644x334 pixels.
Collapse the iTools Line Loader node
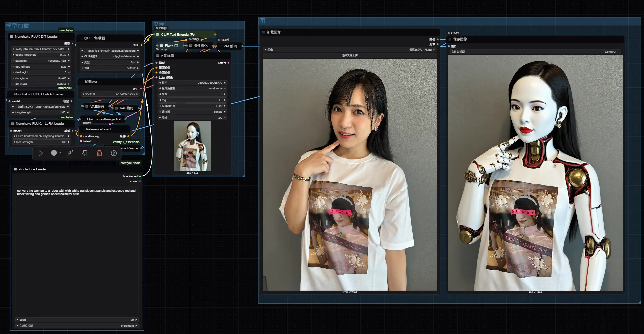(x=15, y=169)
